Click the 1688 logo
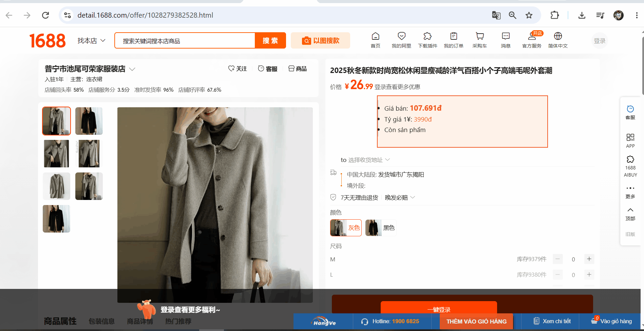The image size is (644, 331). coord(48,41)
